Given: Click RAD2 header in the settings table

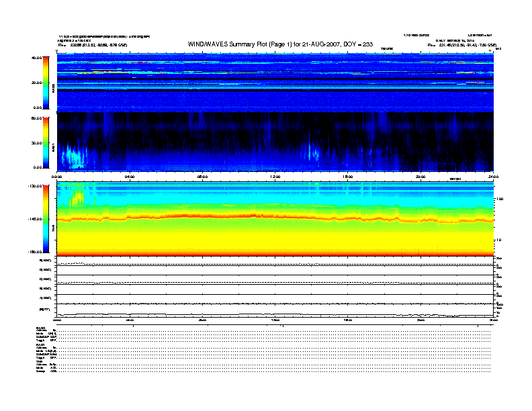Looking at the screenshot, I should point(41,328).
